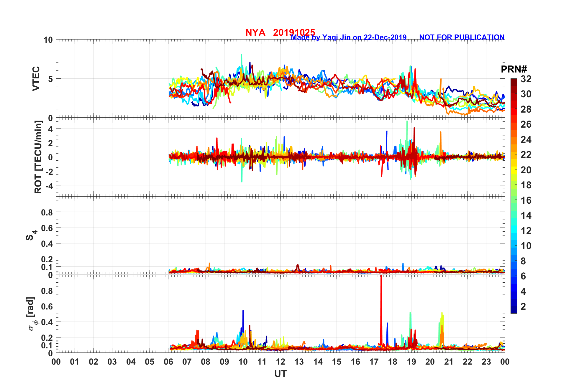This screenshot has width=561, height=392.
Task: Click the colorbar tick label '10'
Action: tap(526, 246)
